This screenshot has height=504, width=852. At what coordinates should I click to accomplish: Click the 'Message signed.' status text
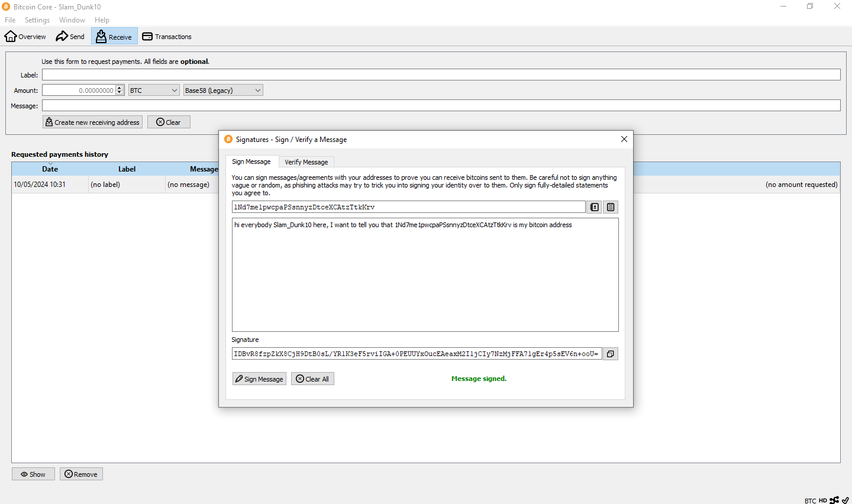479,379
